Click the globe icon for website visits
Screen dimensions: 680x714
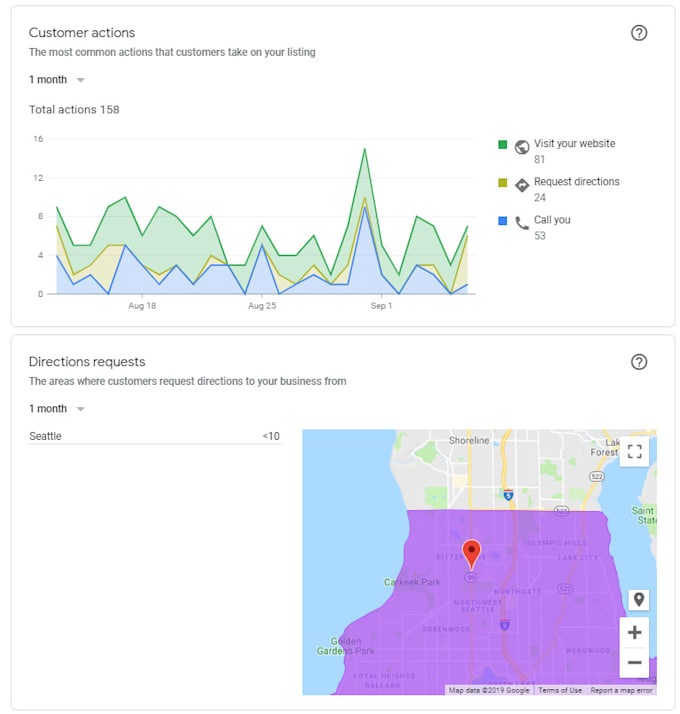pyautogui.click(x=522, y=147)
